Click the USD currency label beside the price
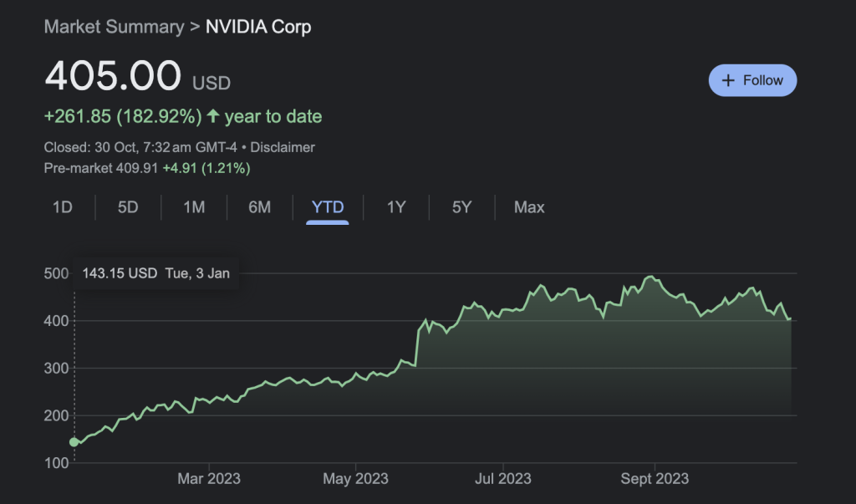The height and width of the screenshot is (504, 856). (211, 83)
